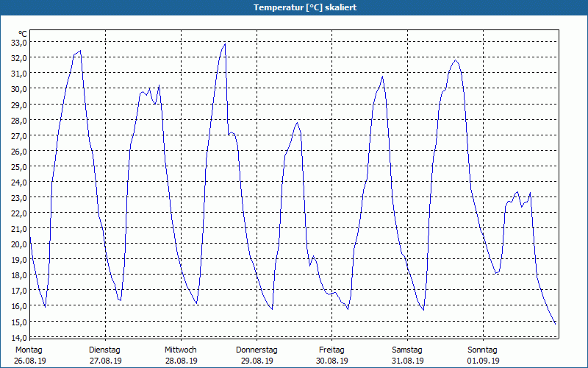The width and height of the screenshot is (588, 368).
Task: Click the date 30.08.19
Action: pyautogui.click(x=332, y=361)
